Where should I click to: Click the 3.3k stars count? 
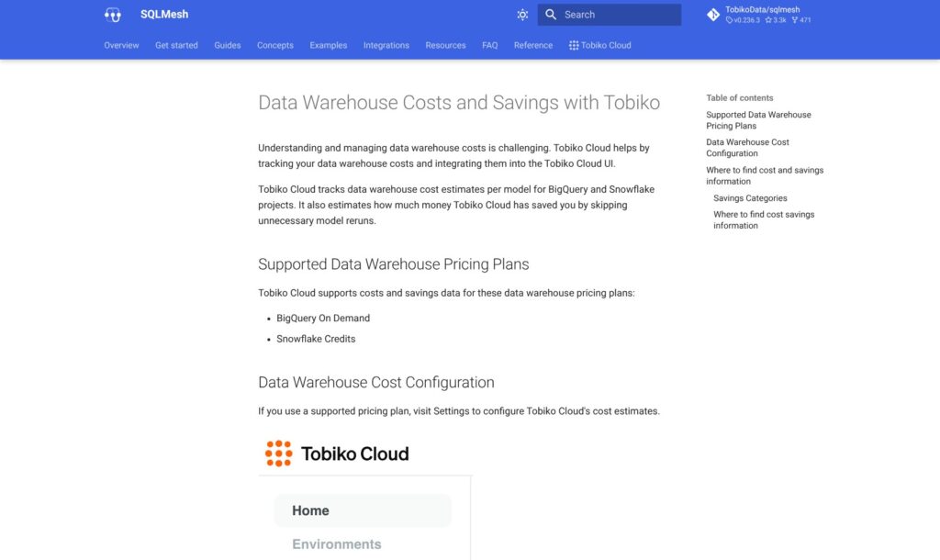(x=775, y=20)
